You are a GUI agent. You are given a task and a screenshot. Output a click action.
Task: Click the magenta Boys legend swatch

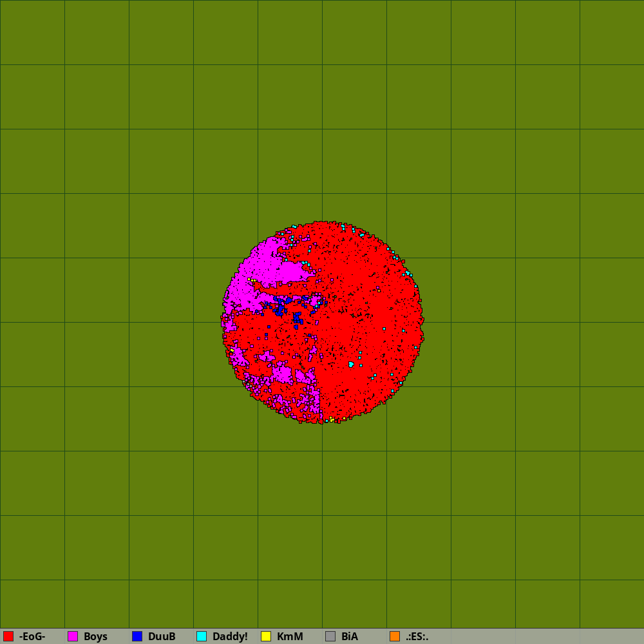coord(73,636)
